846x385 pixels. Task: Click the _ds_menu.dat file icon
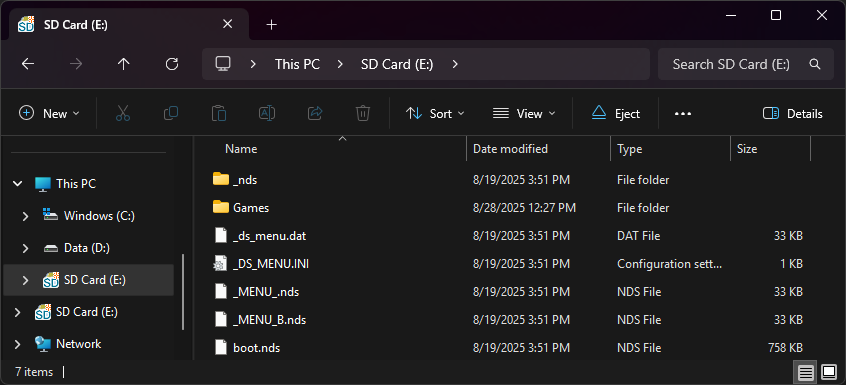click(x=220, y=236)
